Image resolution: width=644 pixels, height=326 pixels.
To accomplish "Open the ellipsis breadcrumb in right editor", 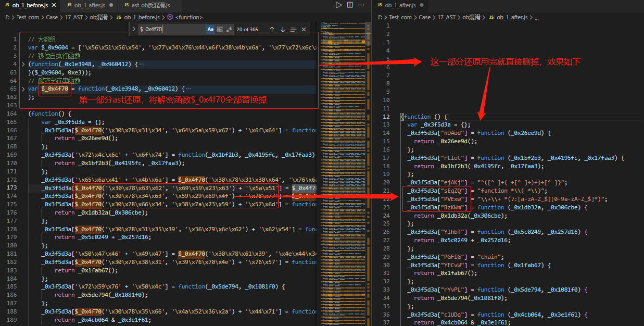I will click(537, 17).
